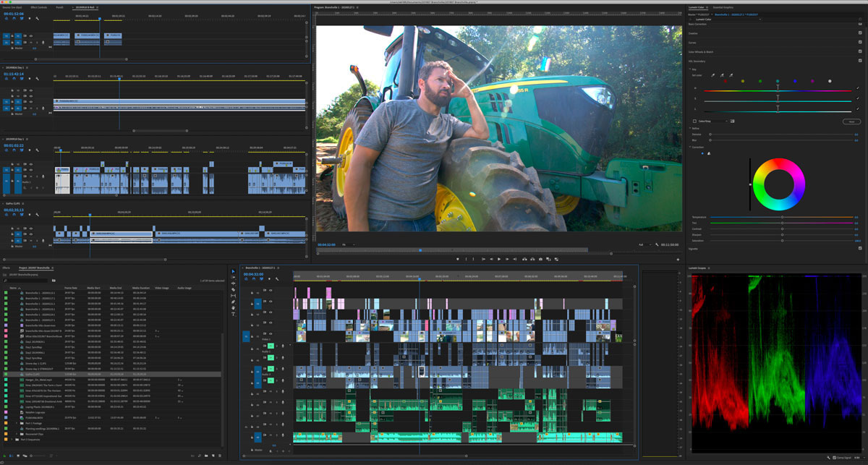Step back one frame in Program monitor
Image resolution: width=868 pixels, height=465 pixels.
coord(491,259)
